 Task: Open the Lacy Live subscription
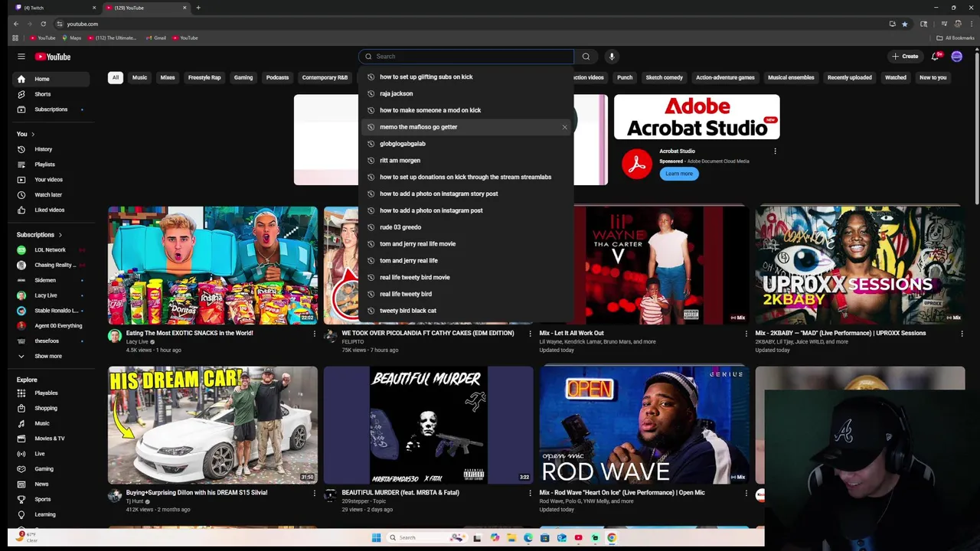coord(46,295)
